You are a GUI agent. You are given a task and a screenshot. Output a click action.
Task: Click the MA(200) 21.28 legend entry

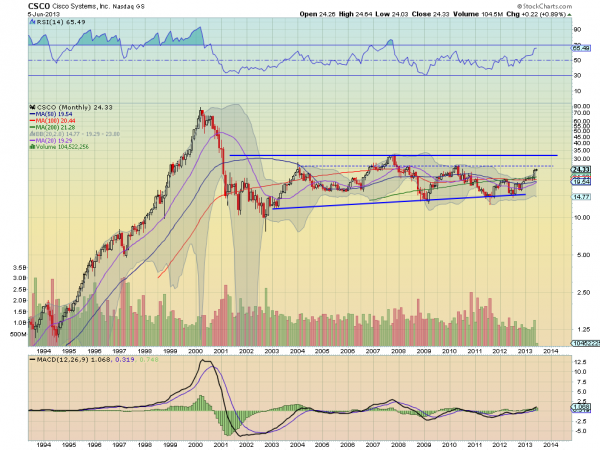[x=53, y=127]
